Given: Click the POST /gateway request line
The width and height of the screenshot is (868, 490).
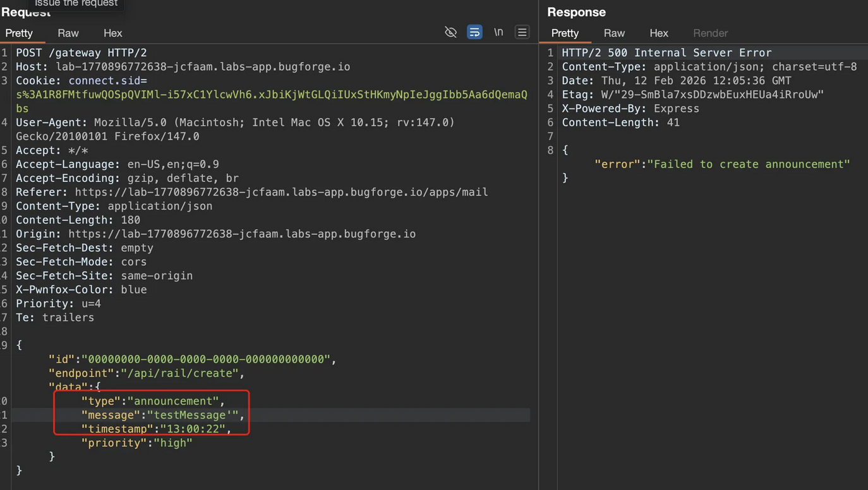Looking at the screenshot, I should [x=81, y=53].
